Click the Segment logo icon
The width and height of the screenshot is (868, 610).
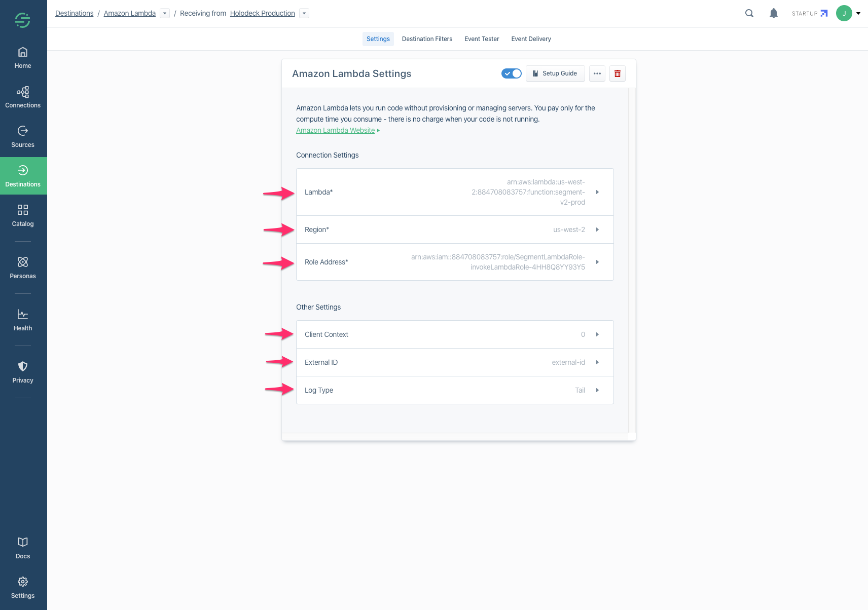22,20
